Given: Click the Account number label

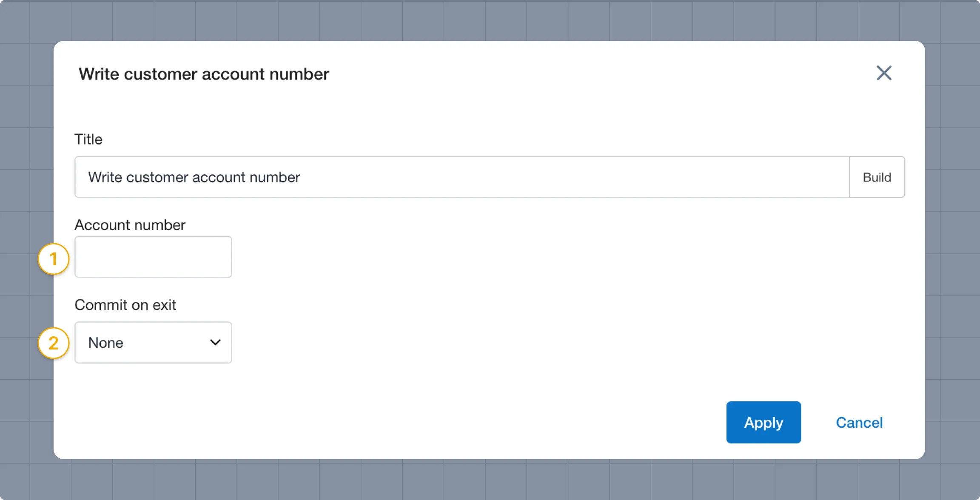Looking at the screenshot, I should (x=130, y=224).
